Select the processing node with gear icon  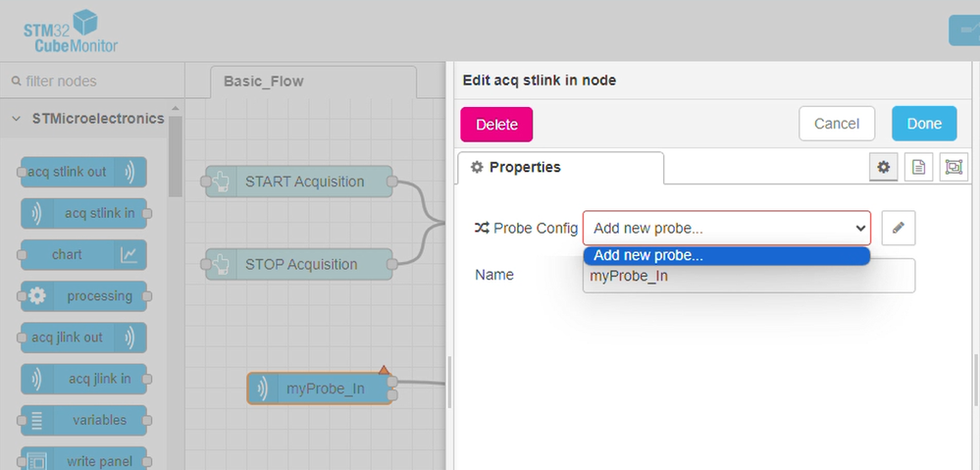(x=83, y=296)
